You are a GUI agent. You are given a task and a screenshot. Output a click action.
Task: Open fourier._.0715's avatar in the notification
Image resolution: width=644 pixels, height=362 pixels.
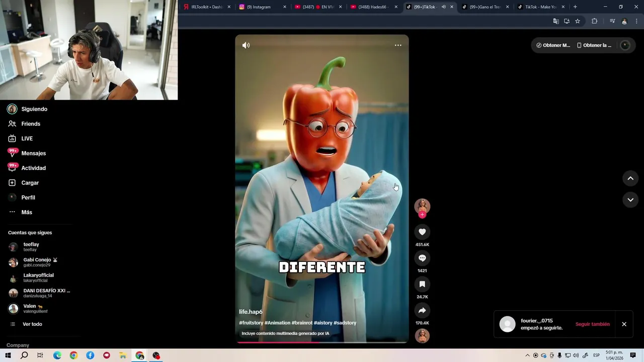pos(507,324)
